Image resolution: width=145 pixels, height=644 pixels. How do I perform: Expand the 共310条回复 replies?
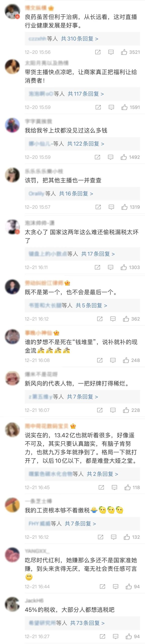click(80, 38)
